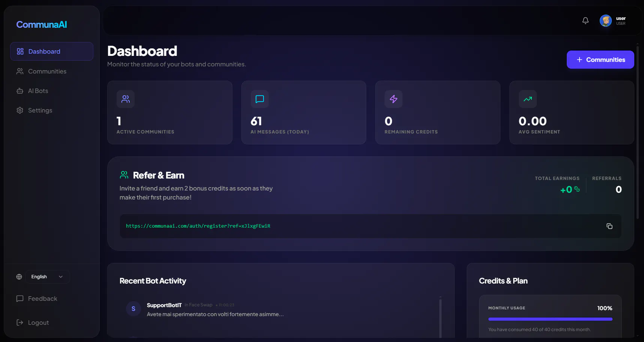Open the Communities menu item

tap(52, 71)
